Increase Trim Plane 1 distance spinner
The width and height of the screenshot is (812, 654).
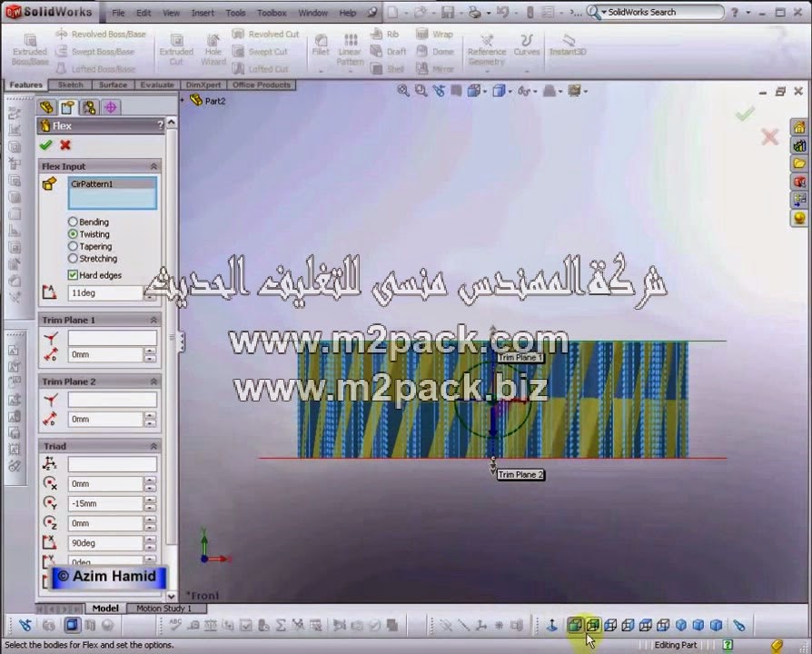coord(150,352)
